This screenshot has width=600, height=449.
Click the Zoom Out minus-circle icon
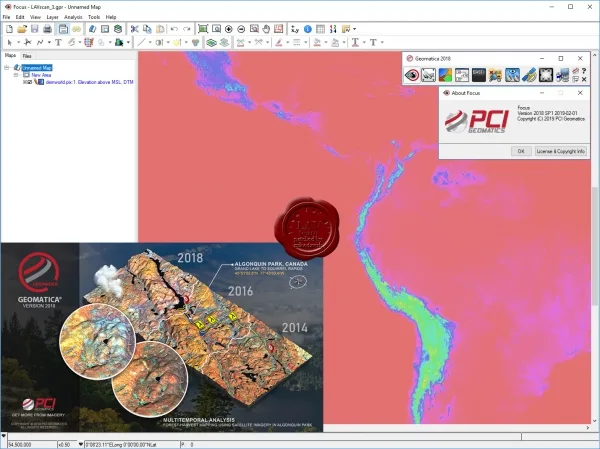[241, 29]
